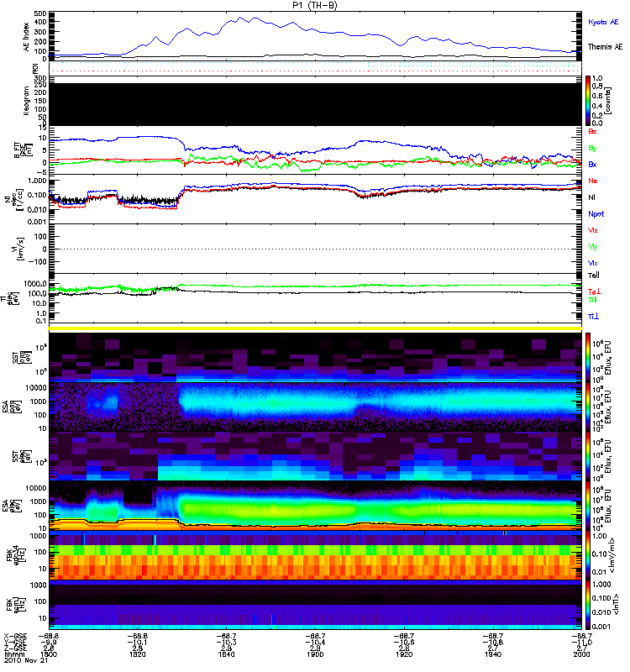Click the black Ni density legend label

tap(592, 197)
